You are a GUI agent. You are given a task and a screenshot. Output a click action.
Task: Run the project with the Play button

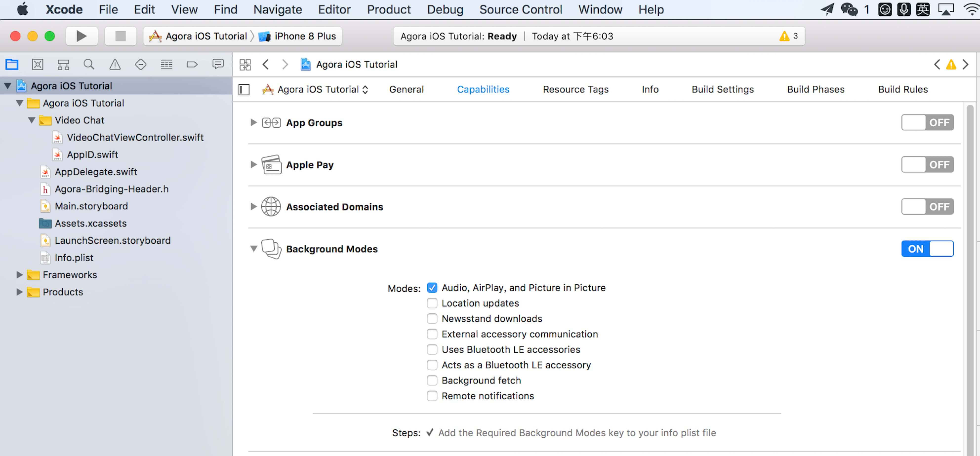pyautogui.click(x=82, y=36)
